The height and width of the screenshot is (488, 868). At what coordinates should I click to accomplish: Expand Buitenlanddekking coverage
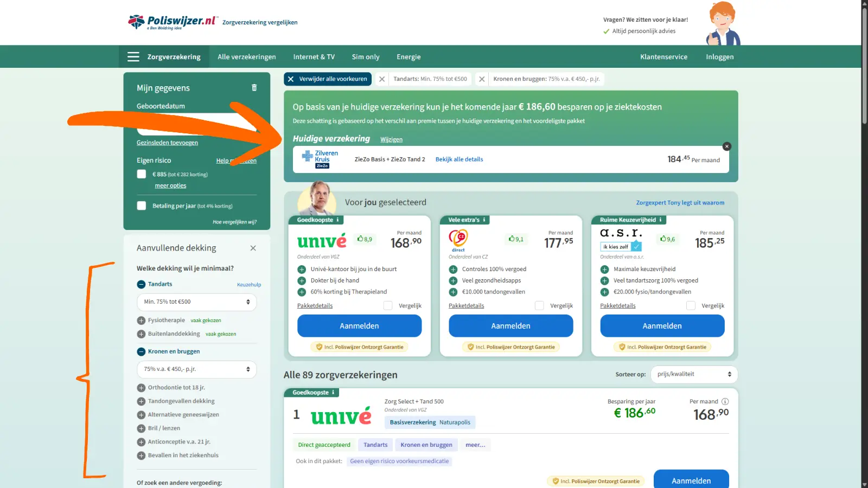[x=141, y=334]
